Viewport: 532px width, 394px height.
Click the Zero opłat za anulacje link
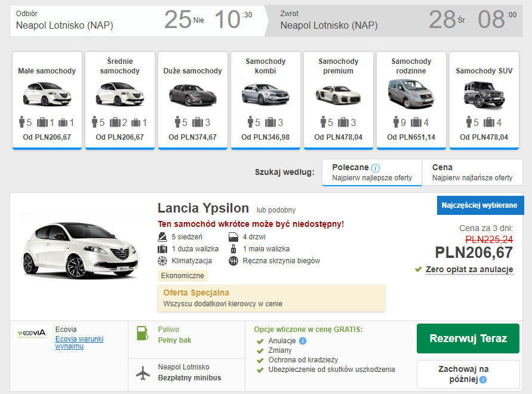click(x=469, y=270)
